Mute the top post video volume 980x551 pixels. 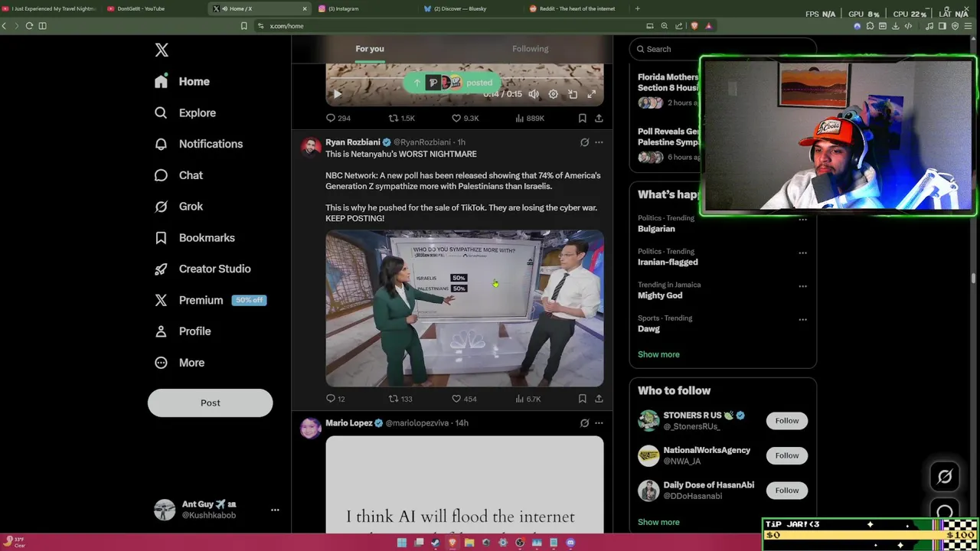click(x=534, y=94)
